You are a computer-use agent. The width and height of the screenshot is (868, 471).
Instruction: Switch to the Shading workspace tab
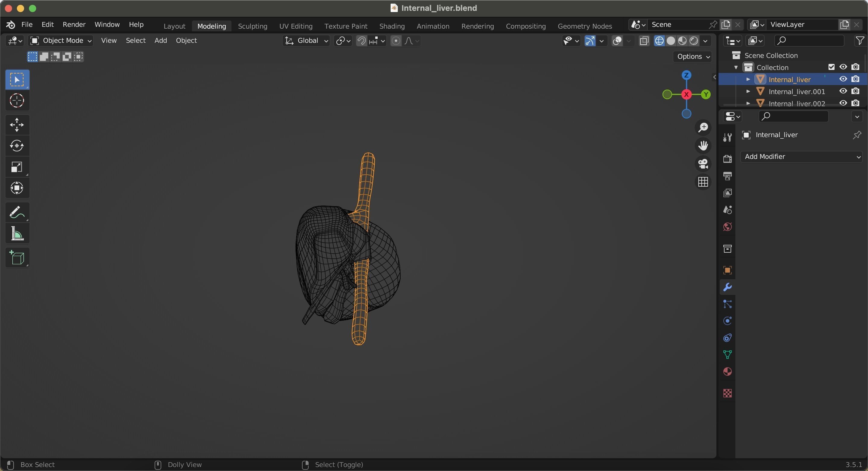coord(392,26)
